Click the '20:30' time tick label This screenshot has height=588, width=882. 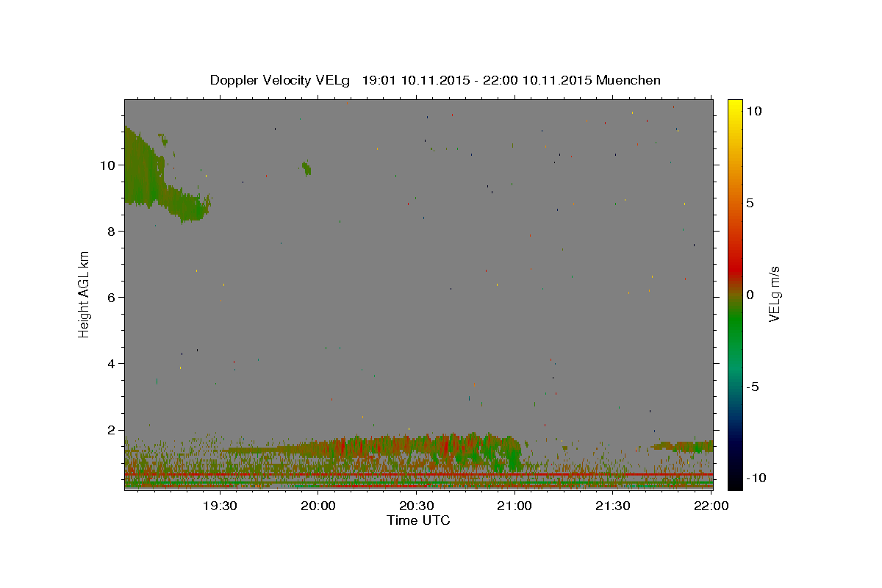417,506
